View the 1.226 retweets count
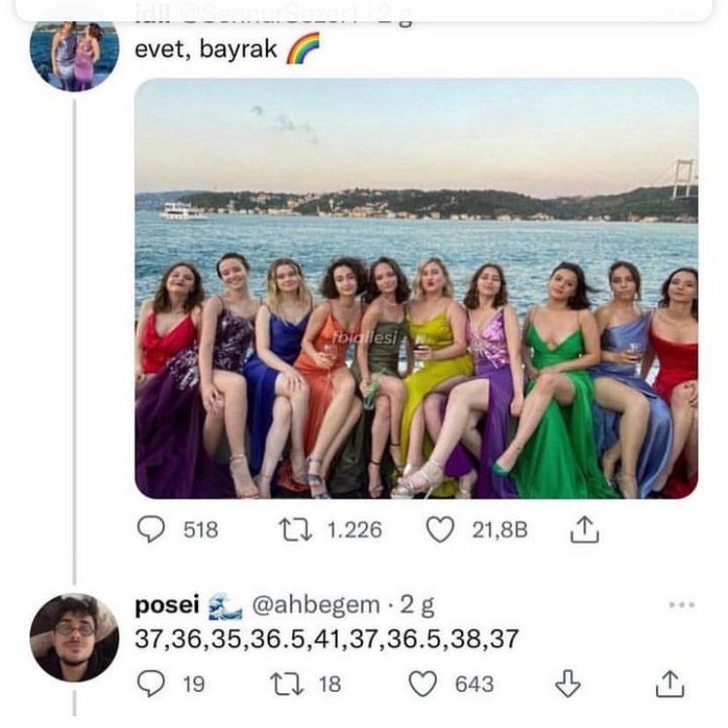Viewport: 728px width, 728px height. coord(353,530)
